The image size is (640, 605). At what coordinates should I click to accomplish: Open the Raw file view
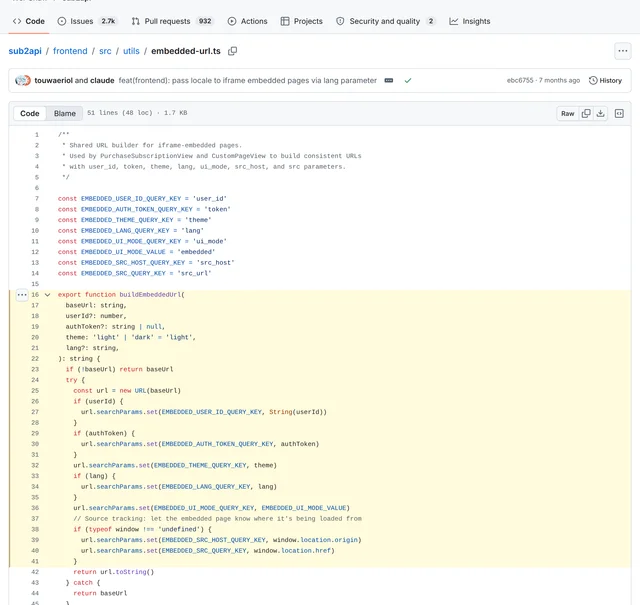[567, 113]
